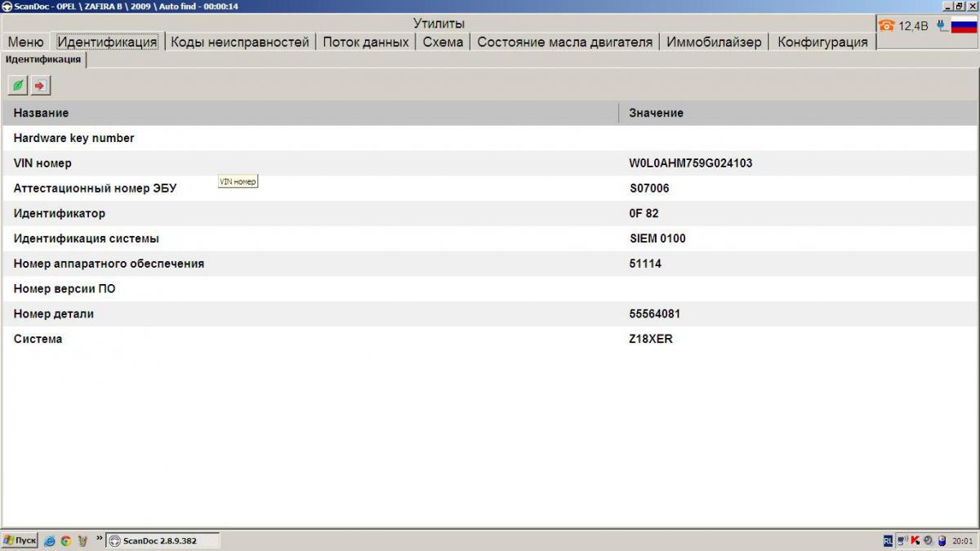This screenshot has height=551, width=980.
Task: Open Состояние масла двигателя tab
Action: (565, 42)
